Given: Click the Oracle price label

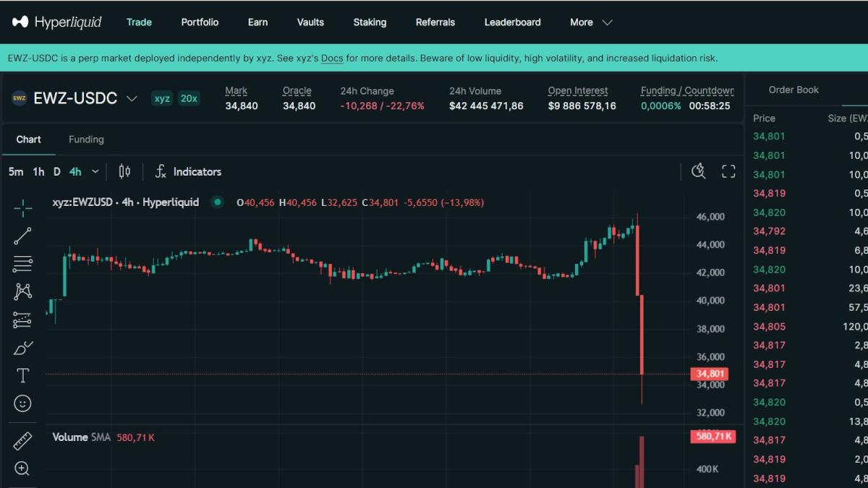Looking at the screenshot, I should [x=297, y=91].
